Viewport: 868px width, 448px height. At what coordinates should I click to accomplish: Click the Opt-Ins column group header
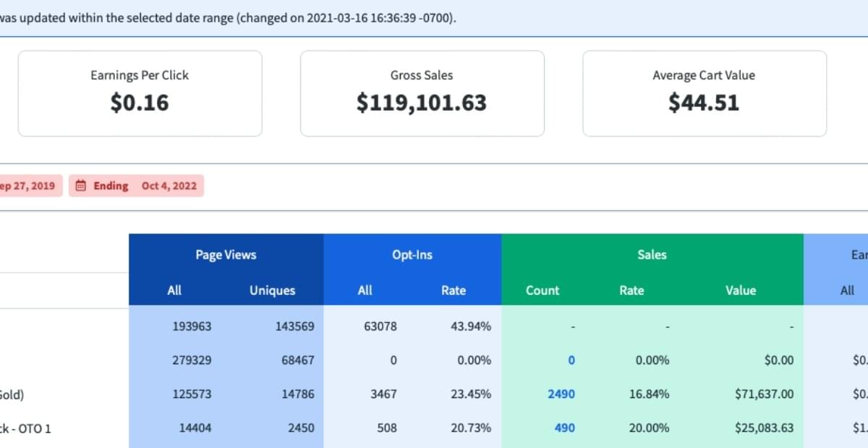pos(412,254)
